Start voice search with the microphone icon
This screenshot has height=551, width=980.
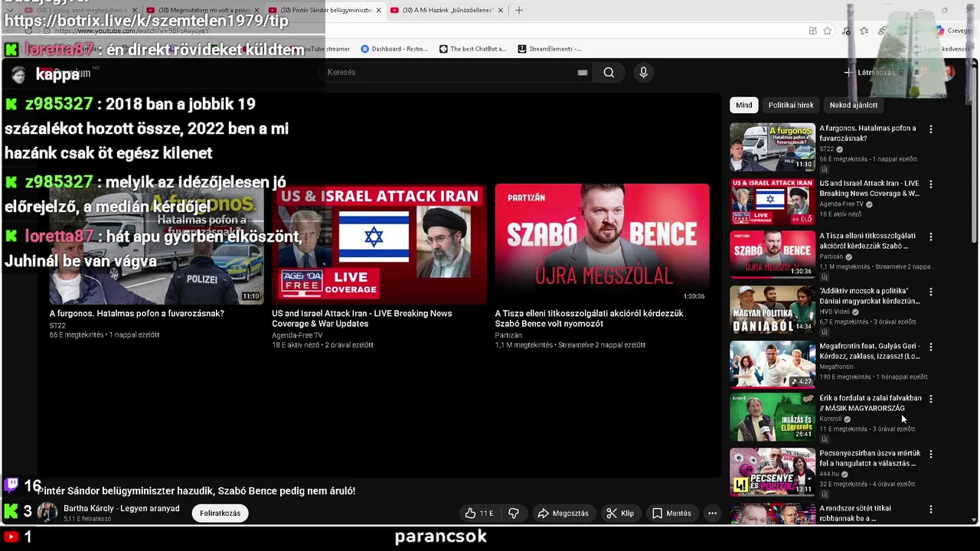click(x=643, y=73)
